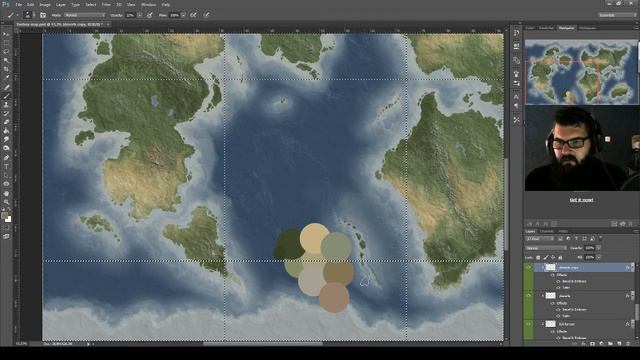Turn layer filtering on or off
Viewport: 640px width, 360px height.
click(x=600, y=238)
